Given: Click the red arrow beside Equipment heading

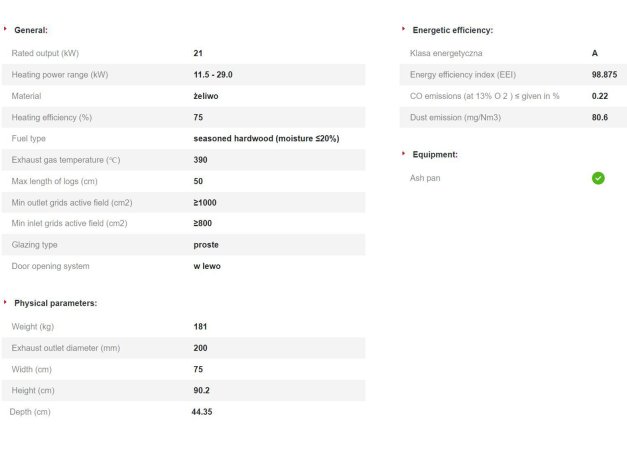Looking at the screenshot, I should (x=403, y=154).
